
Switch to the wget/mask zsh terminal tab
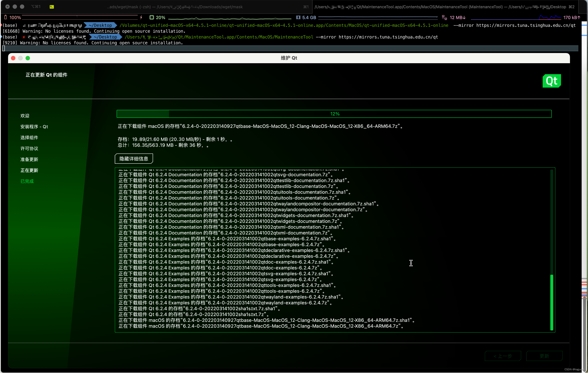tap(175, 7)
